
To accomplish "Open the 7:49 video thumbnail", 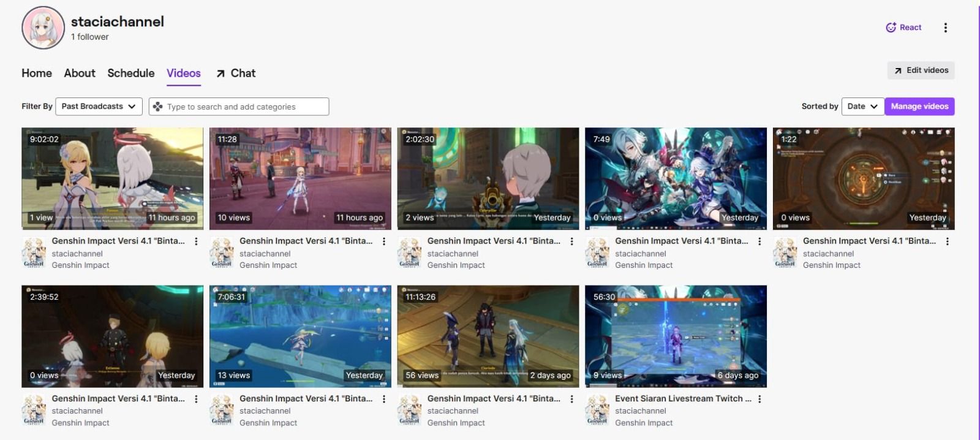I will tap(676, 178).
